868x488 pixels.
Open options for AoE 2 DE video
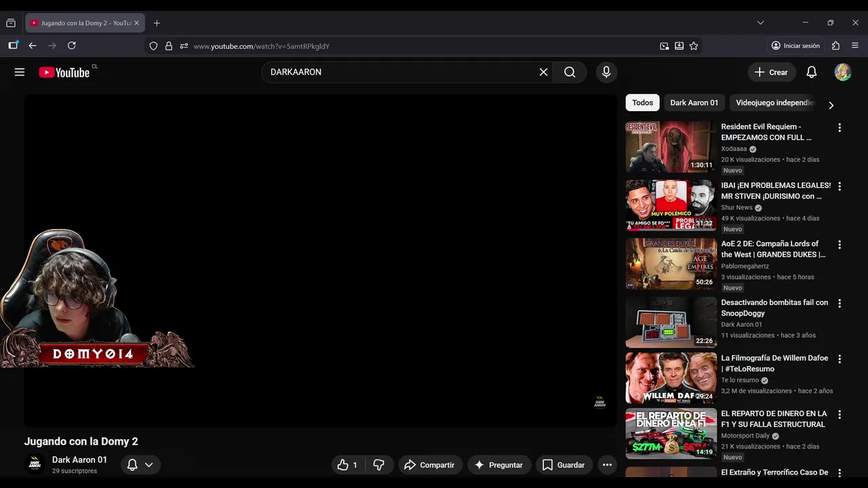[840, 245]
